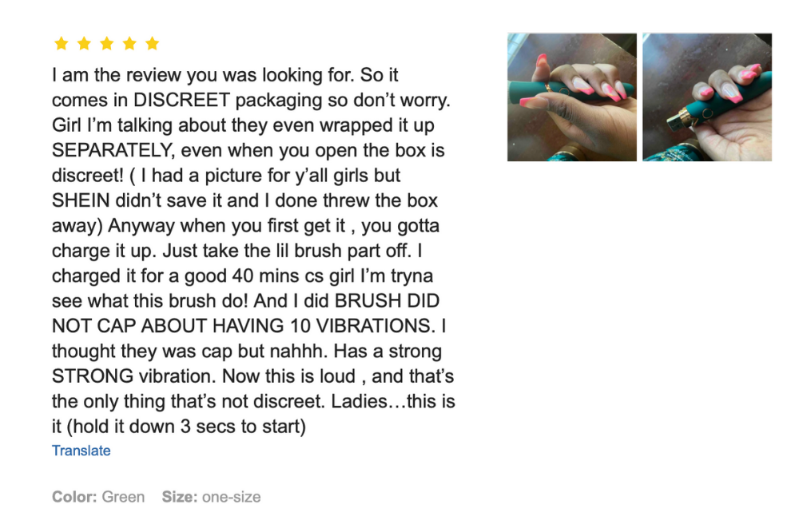The width and height of the screenshot is (799, 532).
Task: Click the word 'DISCREET' in the review
Action: [x=182, y=100]
